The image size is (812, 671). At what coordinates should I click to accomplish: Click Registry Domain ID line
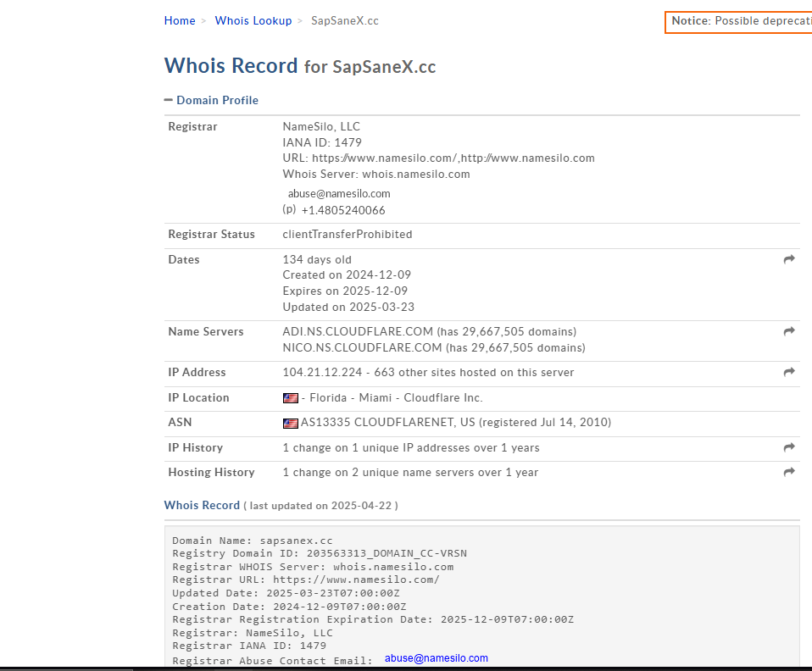[x=320, y=553]
